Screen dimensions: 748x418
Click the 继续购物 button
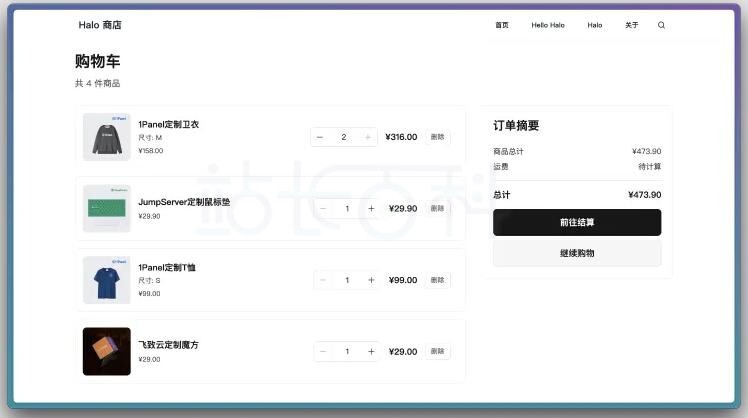[x=577, y=253]
